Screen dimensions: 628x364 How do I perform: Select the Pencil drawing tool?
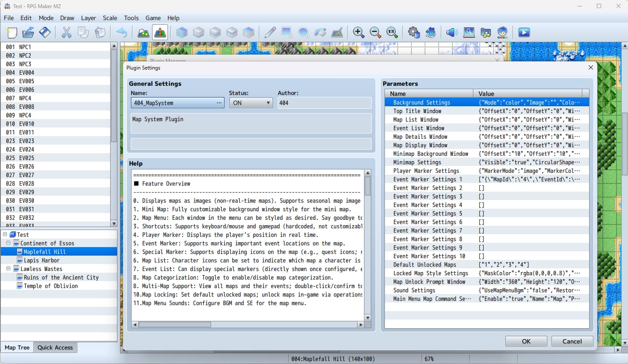[x=270, y=32]
